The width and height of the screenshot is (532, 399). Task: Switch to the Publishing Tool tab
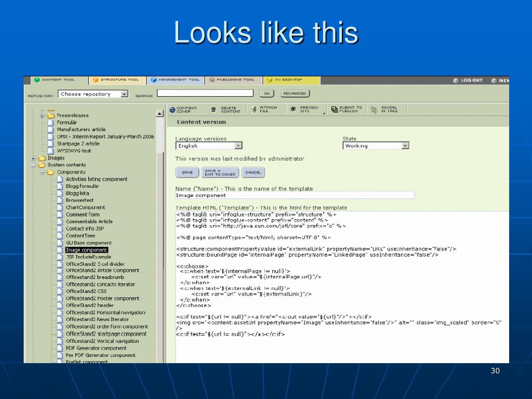coord(234,80)
